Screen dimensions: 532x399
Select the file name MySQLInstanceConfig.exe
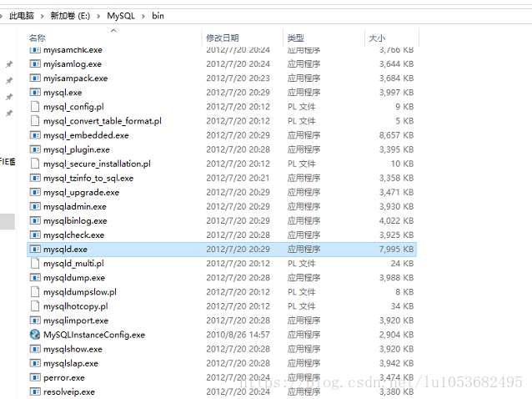point(94,335)
